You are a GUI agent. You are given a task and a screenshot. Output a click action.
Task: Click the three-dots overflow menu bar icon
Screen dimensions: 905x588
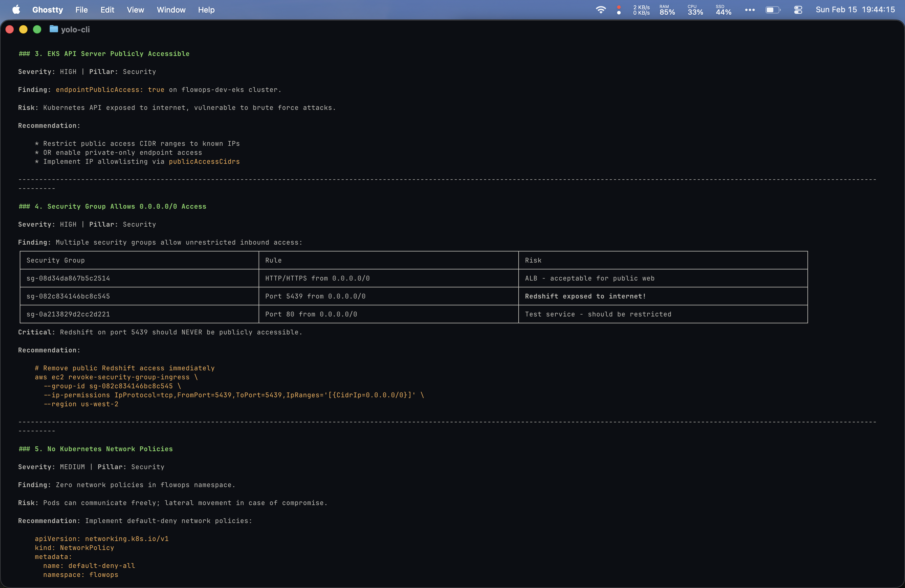point(749,10)
